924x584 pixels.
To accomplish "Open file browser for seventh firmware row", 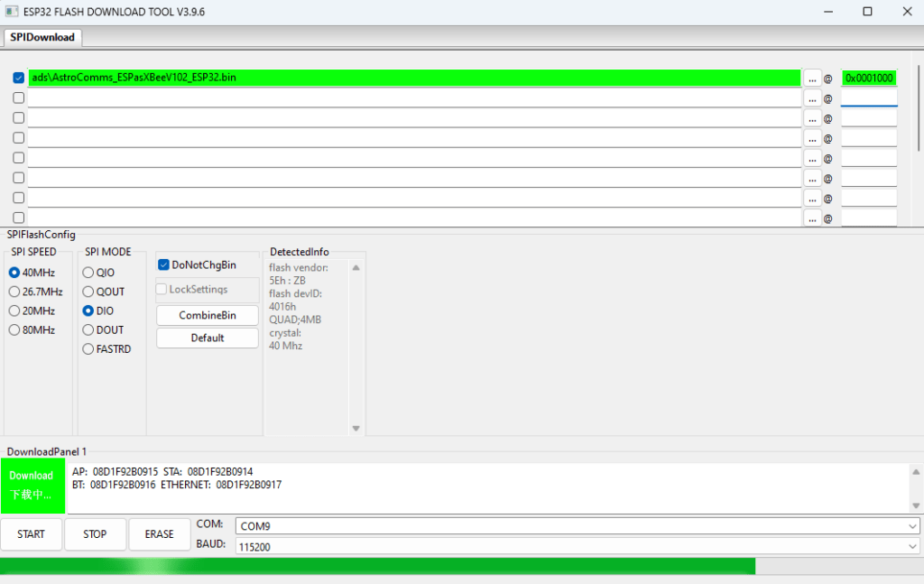I will click(x=812, y=199).
